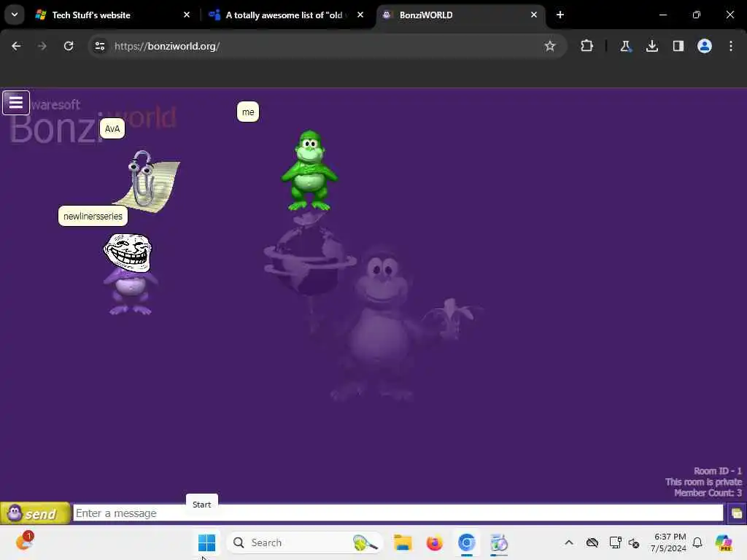Click the taskbar Search box
747x560 pixels.
tap(304, 542)
